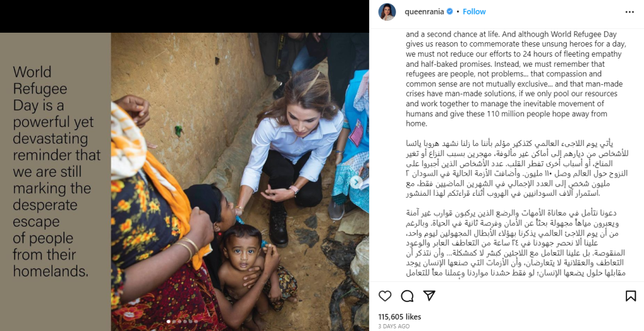Select the second carousel indicator dot

[x=174, y=322]
